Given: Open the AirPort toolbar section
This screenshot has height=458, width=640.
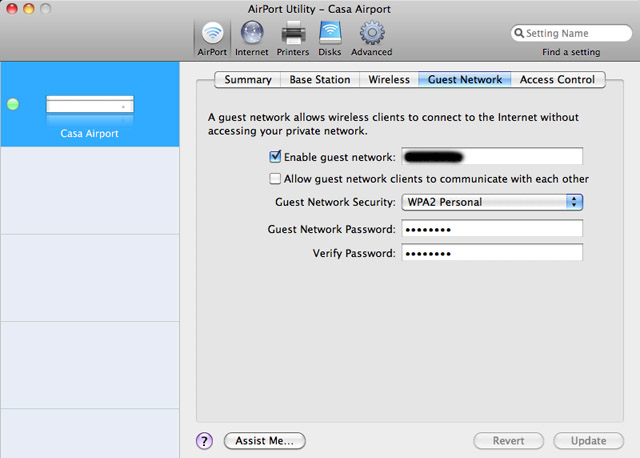Looking at the screenshot, I should point(212,39).
